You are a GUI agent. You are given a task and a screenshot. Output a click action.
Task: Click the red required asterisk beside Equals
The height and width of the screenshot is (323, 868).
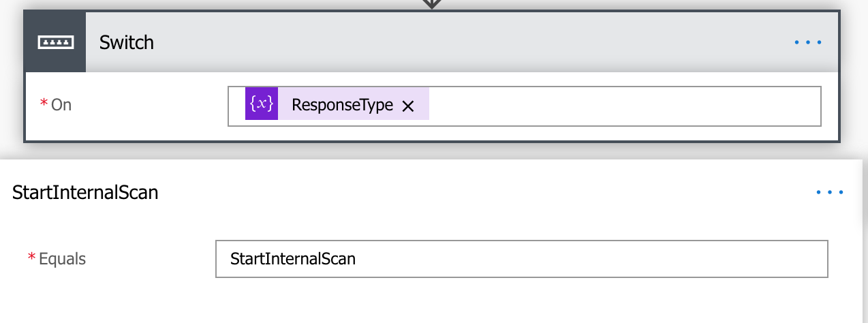[x=31, y=257]
